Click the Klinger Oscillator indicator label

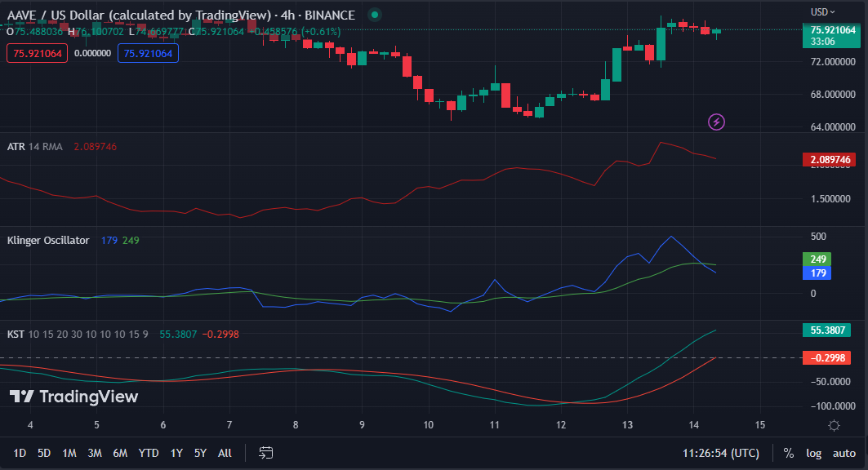(x=48, y=240)
